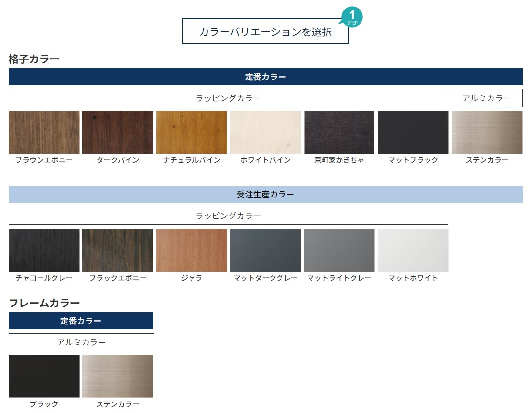Image resolution: width=532 pixels, height=413 pixels.
Task: Click the 定番カラー header under 格子カラー
Action: 265,77
